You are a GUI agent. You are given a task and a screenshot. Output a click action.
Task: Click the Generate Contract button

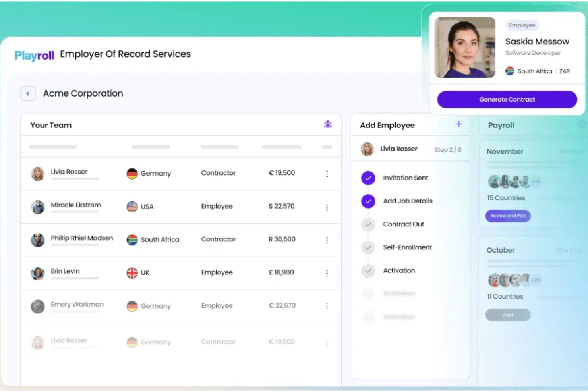click(507, 100)
